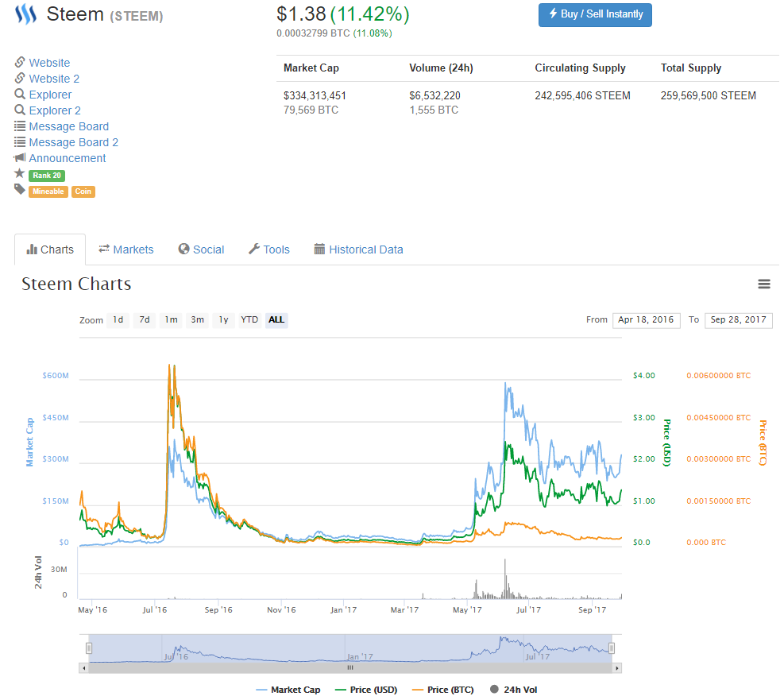Toggle Market Cap series in legend
The image size is (784, 700).
tap(288, 690)
